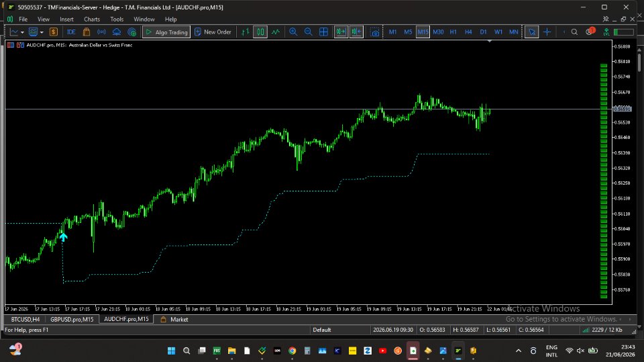Open Windows taskbar search

(186, 351)
